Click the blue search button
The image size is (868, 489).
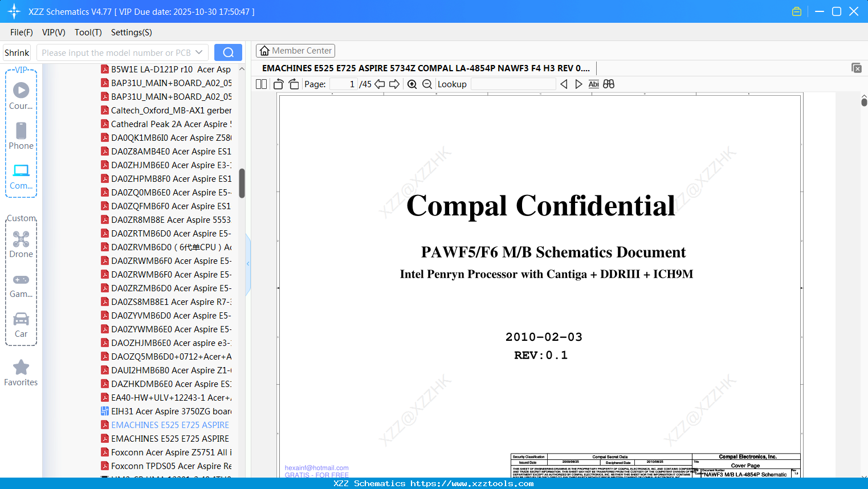coord(228,52)
